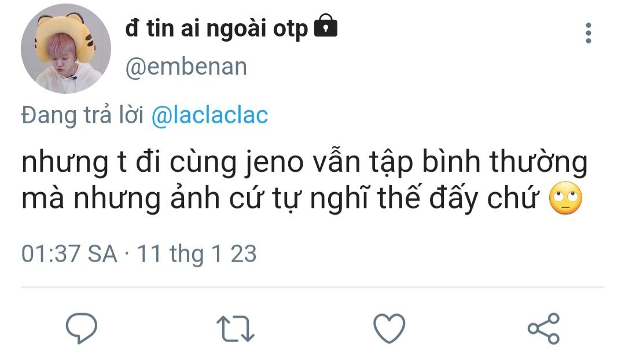Open the @laclaclac mention link

209,115
